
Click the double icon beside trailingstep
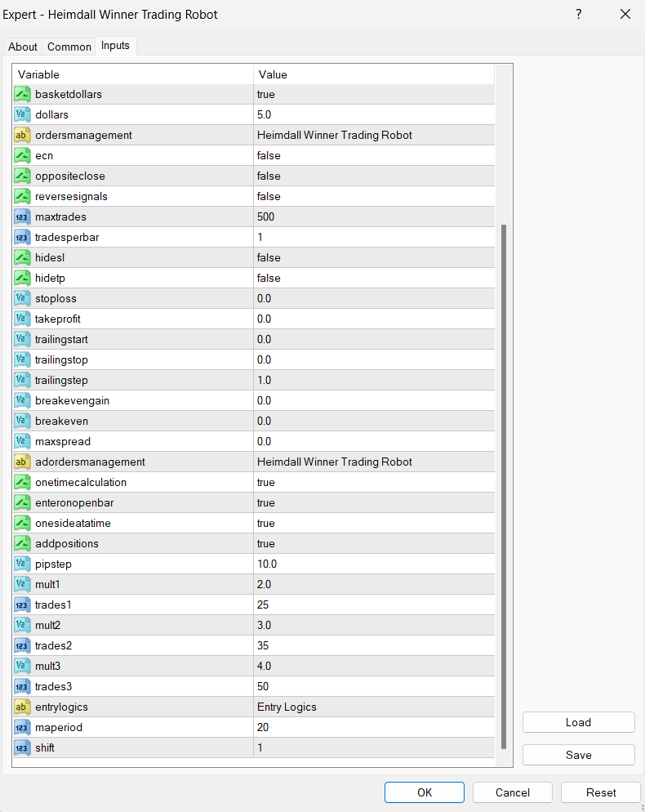(22, 380)
